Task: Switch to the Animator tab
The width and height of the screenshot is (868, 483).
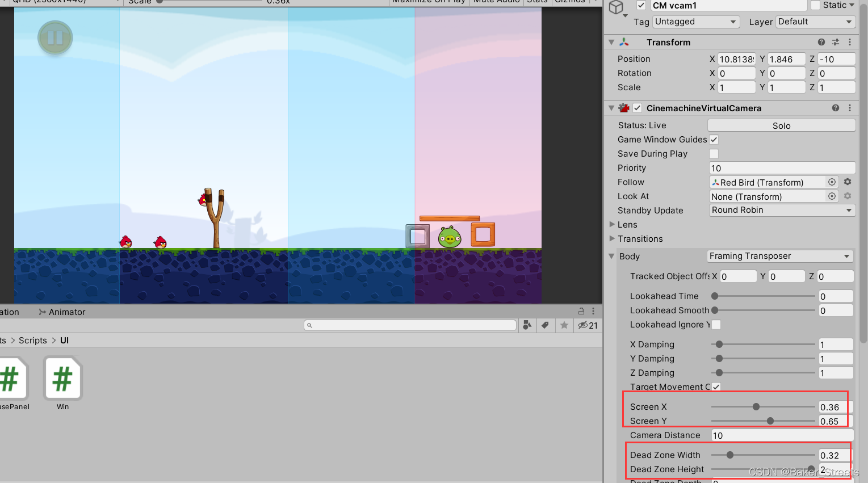Action: [62, 312]
